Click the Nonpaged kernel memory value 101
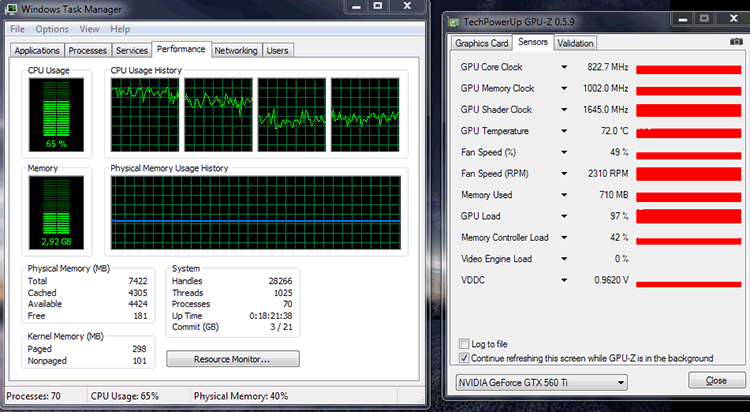Screen dimensions: 750x412 click(140, 361)
